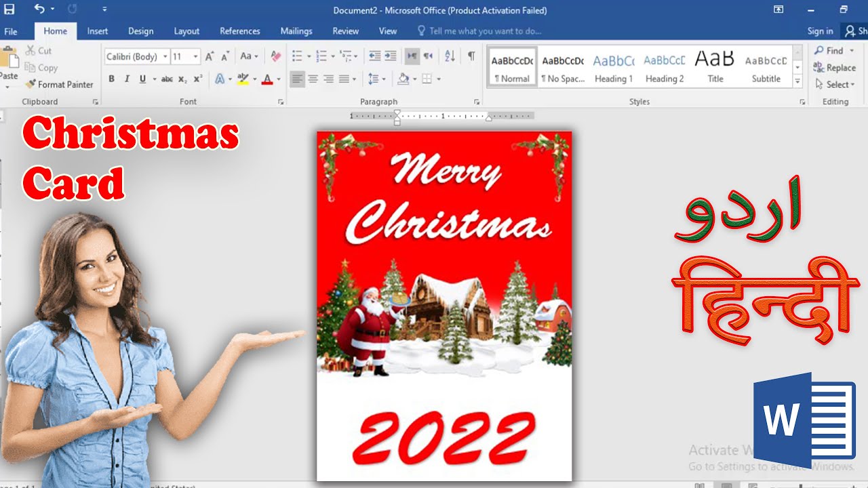The image size is (868, 488).
Task: Expand the Styles gallery More arrow
Action: (797, 82)
